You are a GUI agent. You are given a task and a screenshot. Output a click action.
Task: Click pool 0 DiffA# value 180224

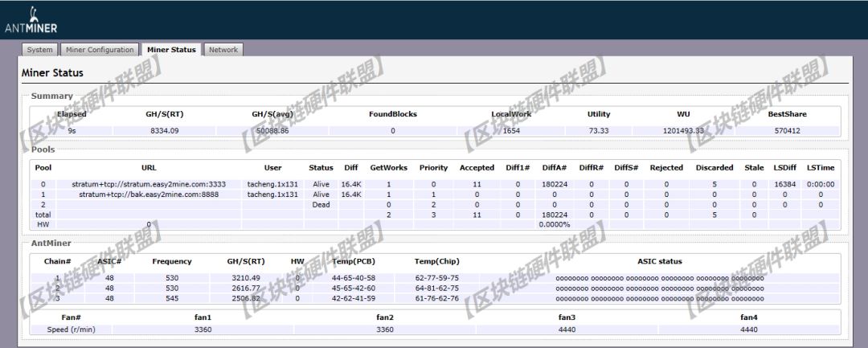[554, 184]
